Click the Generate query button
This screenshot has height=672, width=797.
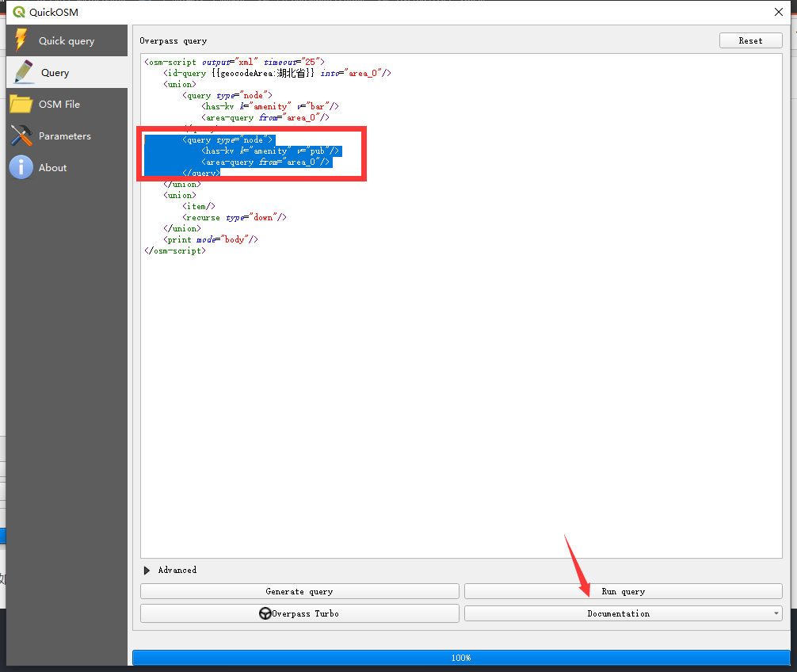click(x=299, y=591)
